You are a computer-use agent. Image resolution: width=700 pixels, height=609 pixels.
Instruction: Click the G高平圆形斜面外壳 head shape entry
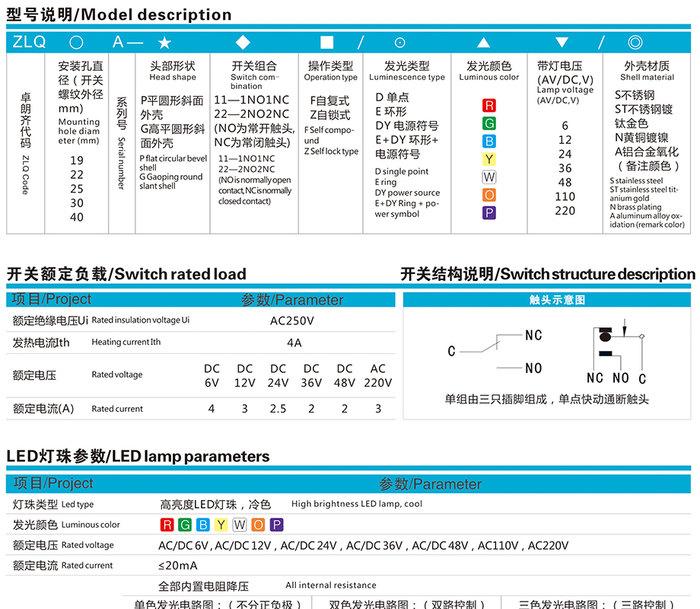[172, 136]
